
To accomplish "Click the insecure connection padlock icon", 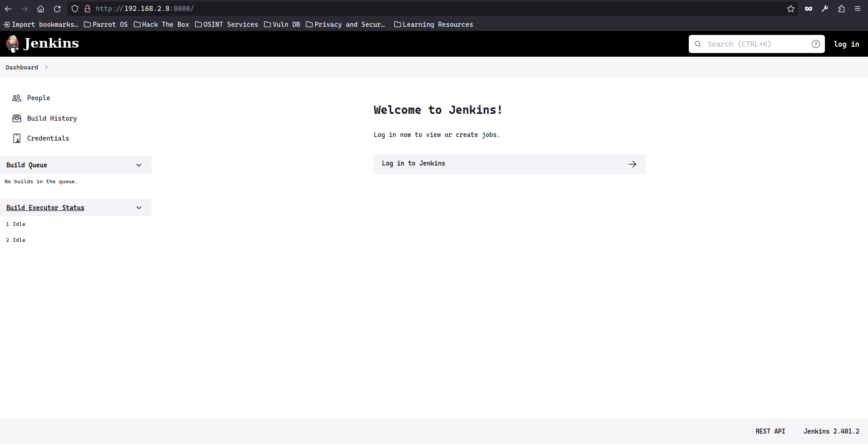I will coord(88,9).
